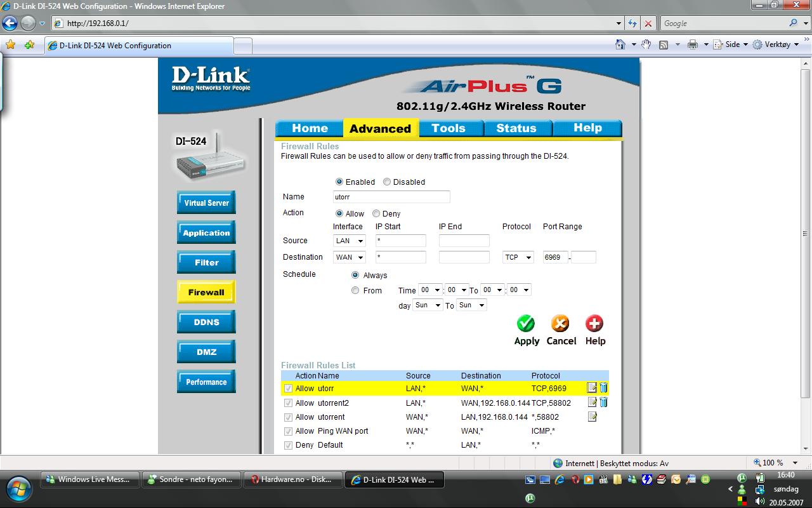Open the Filter settings page
This screenshot has width=812, height=508.
click(206, 262)
